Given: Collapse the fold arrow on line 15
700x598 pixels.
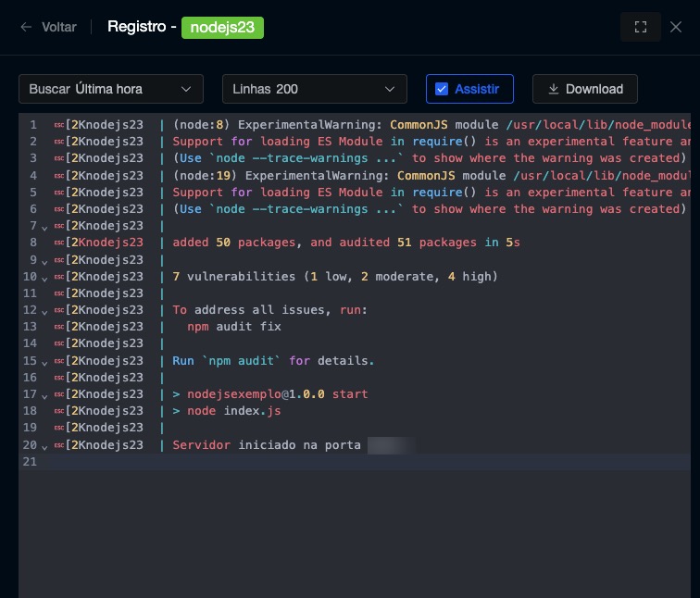Looking at the screenshot, I should [44, 363].
